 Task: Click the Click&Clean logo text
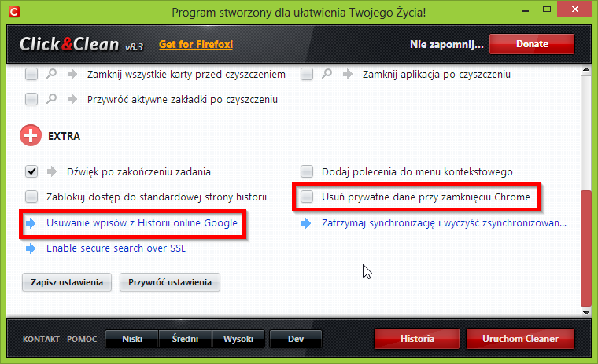69,44
